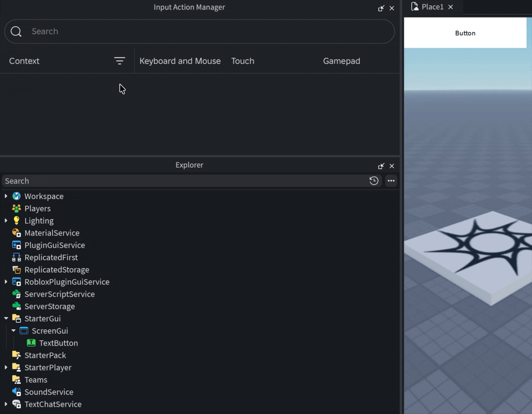Viewport: 532px width, 414px height.
Task: Pop out the Input Action Manager panel
Action: pyautogui.click(x=381, y=8)
